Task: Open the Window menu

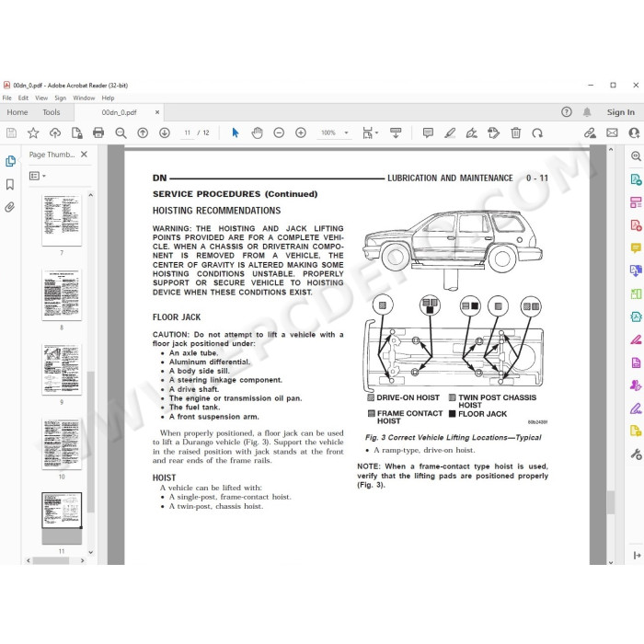Action: click(x=84, y=98)
